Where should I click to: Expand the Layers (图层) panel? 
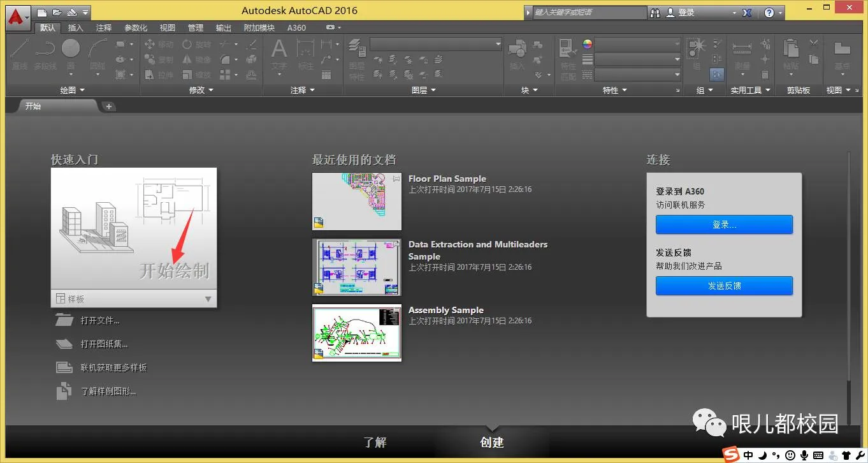coord(424,90)
